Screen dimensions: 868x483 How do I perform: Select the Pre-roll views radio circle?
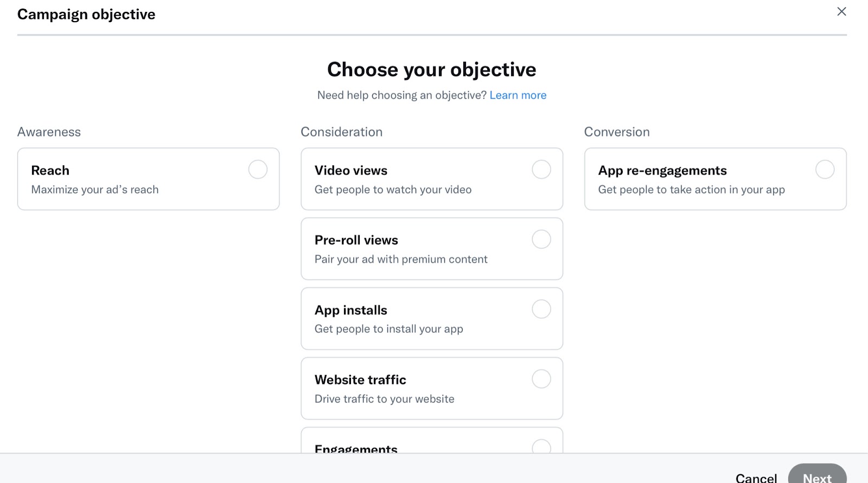[x=541, y=239]
